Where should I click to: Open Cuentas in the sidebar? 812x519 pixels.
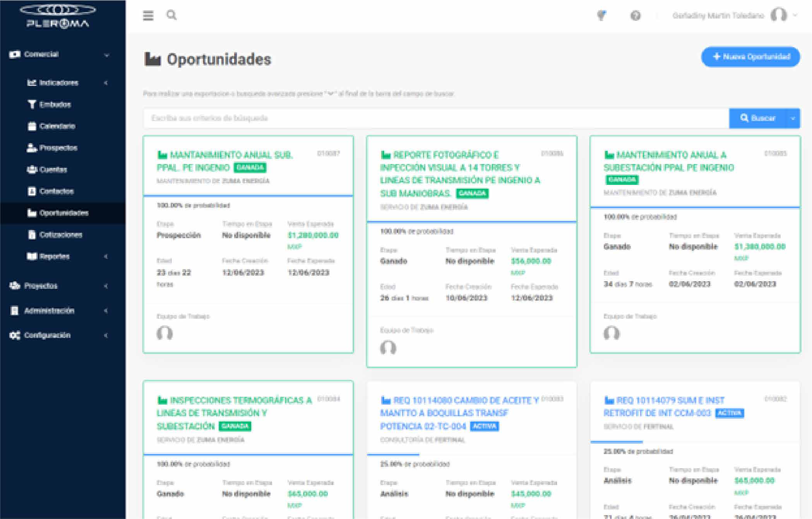[53, 169]
